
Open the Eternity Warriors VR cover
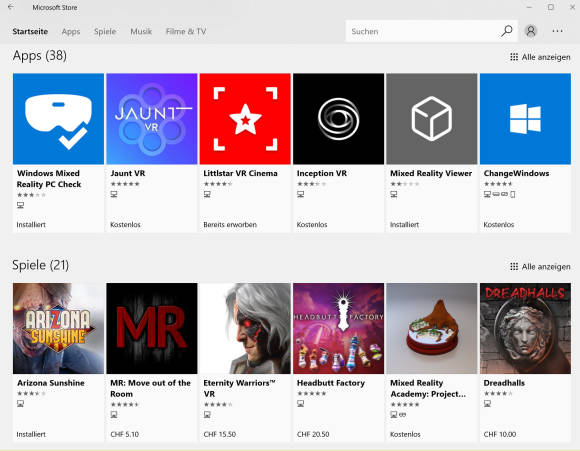pyautogui.click(x=245, y=329)
